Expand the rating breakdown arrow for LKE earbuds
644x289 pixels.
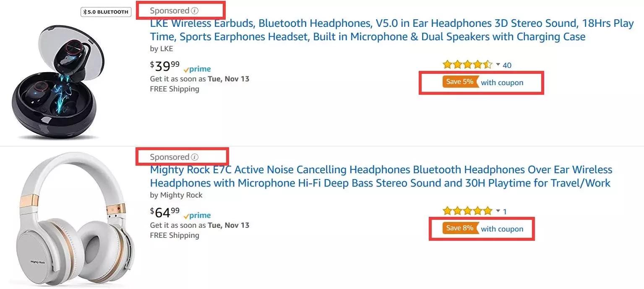(498, 65)
